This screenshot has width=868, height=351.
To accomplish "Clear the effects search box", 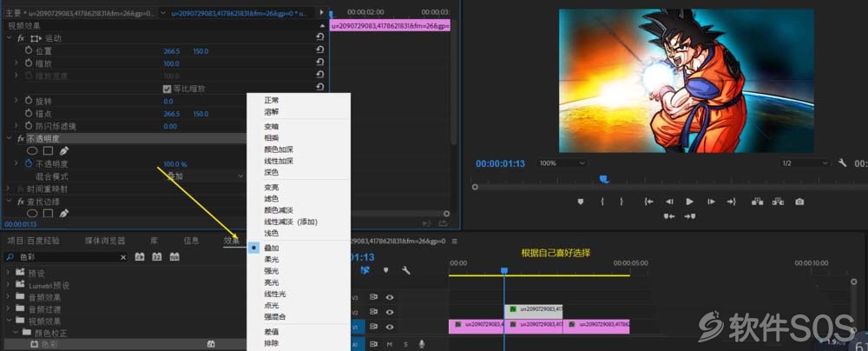I will tap(123, 257).
